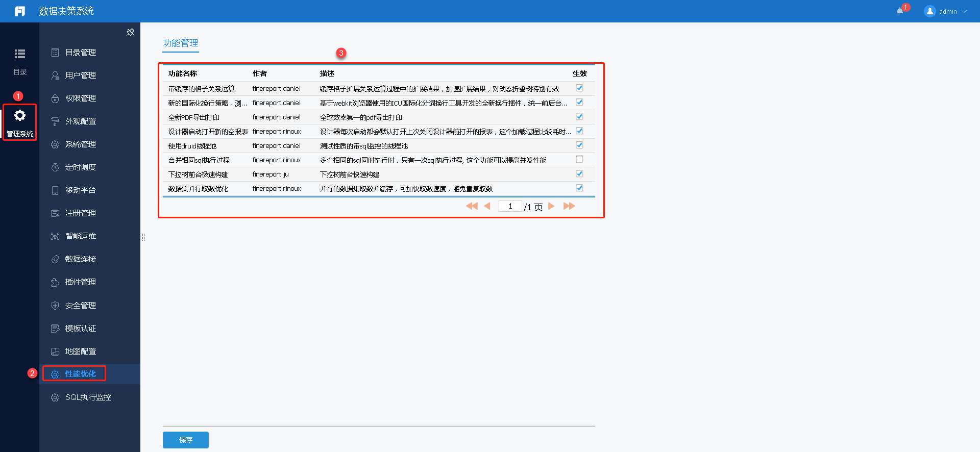Open the 目录 directory panel icon
The height and width of the screenshot is (452, 980).
click(20, 54)
